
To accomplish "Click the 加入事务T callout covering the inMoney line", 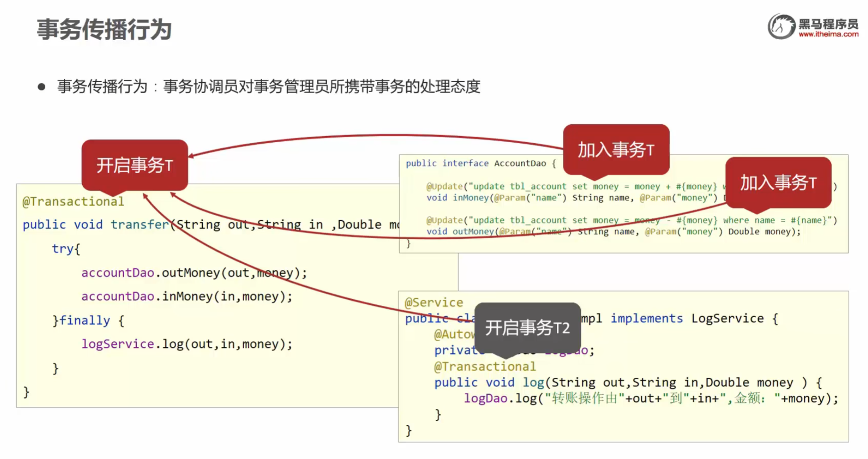I will click(x=778, y=182).
